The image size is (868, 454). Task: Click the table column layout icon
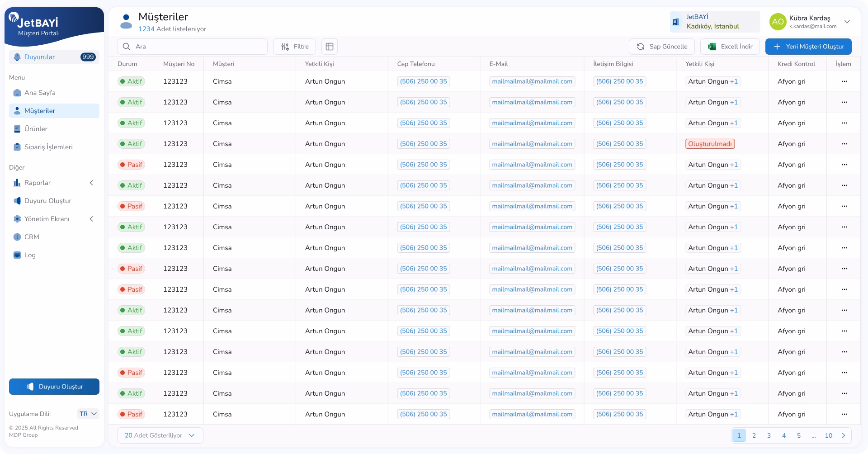pyautogui.click(x=330, y=47)
